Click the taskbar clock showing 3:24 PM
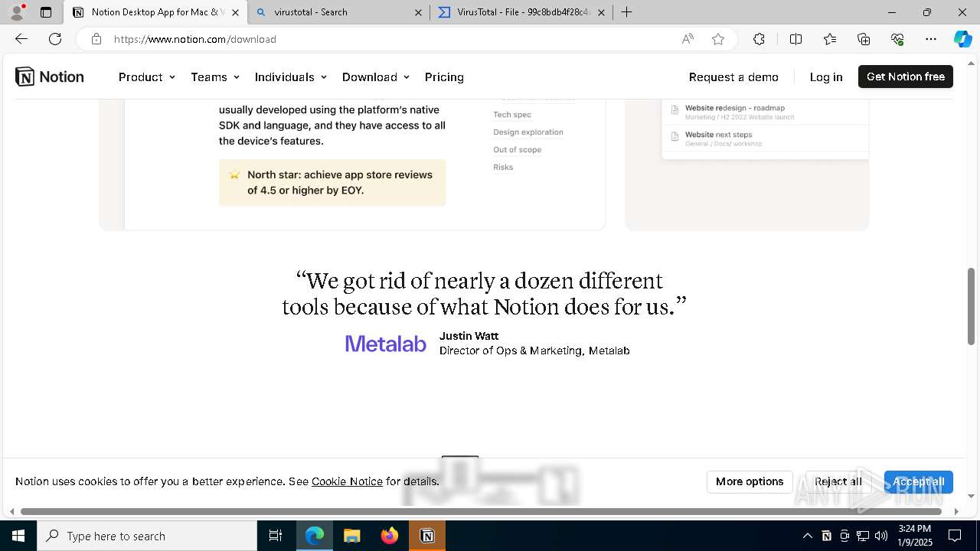 pyautogui.click(x=915, y=536)
